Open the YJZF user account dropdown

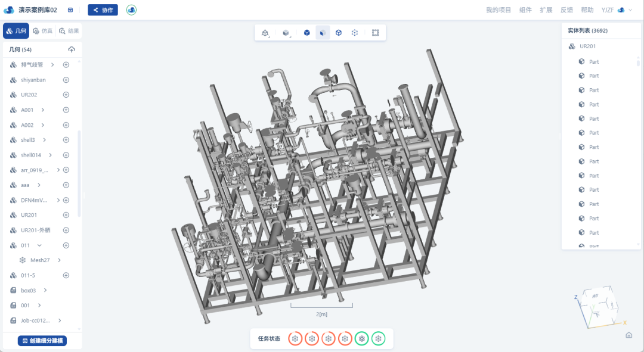pos(617,10)
